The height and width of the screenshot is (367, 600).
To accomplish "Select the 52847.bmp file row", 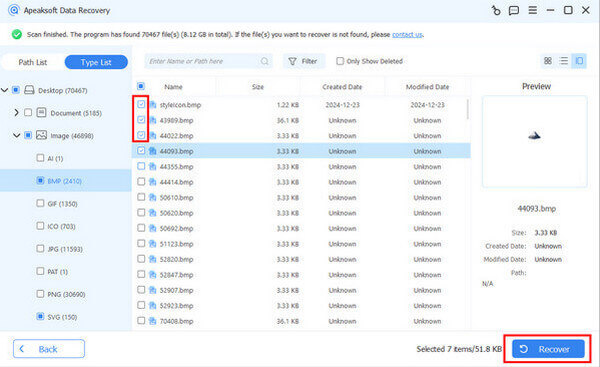I will click(301, 274).
